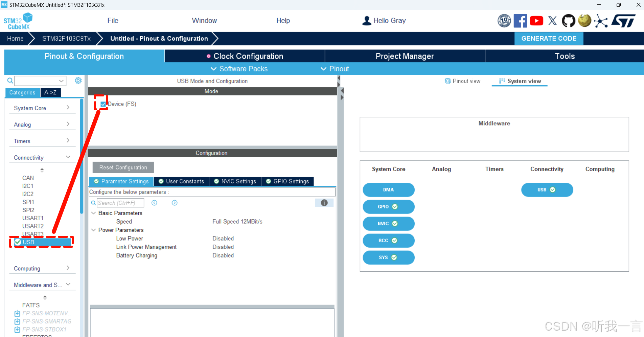Open the wiki globe icon
The image size is (644, 337).
[x=584, y=20]
